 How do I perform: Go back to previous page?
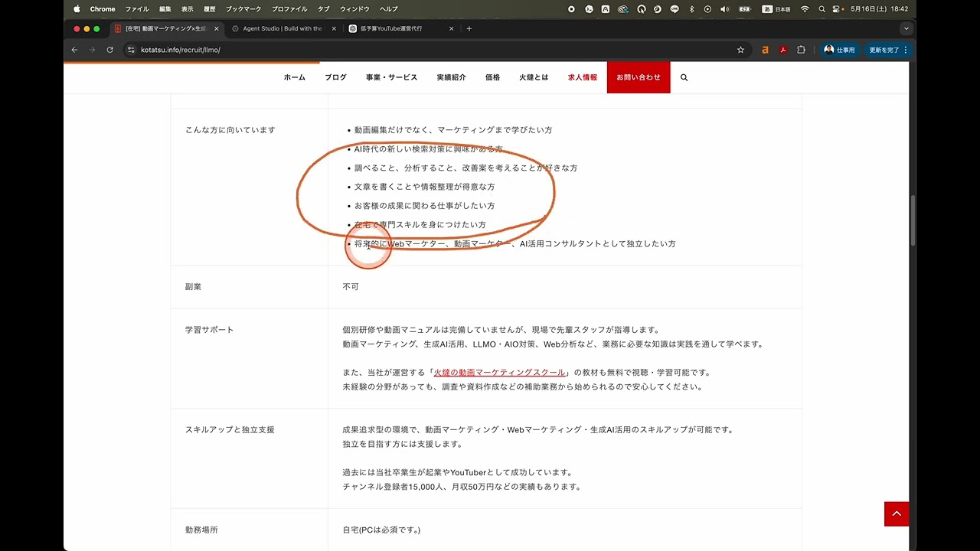[x=74, y=50]
